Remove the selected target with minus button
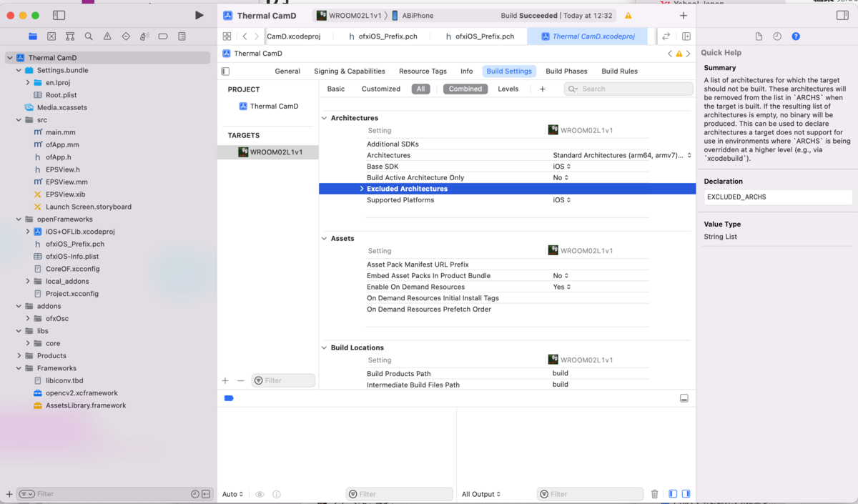 pos(240,381)
